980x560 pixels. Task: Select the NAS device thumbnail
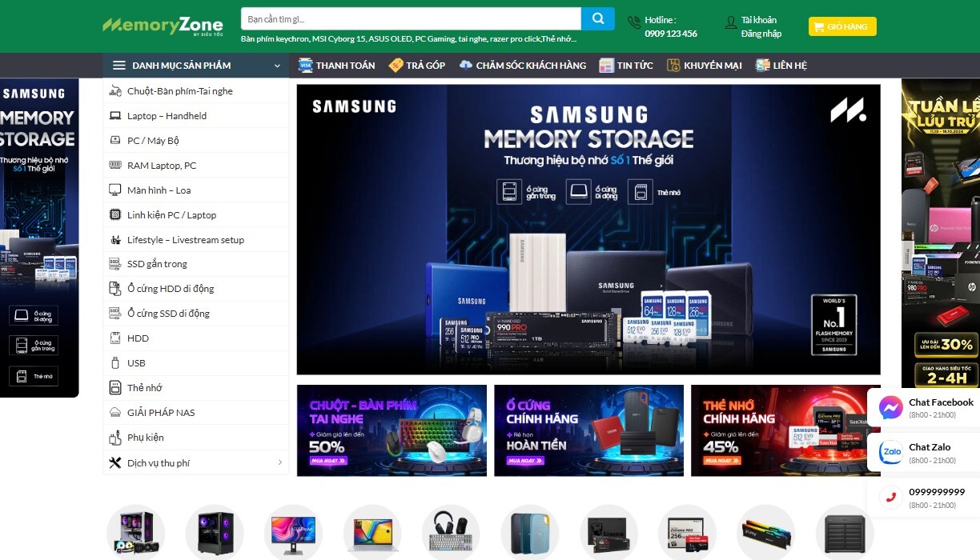[x=845, y=533]
